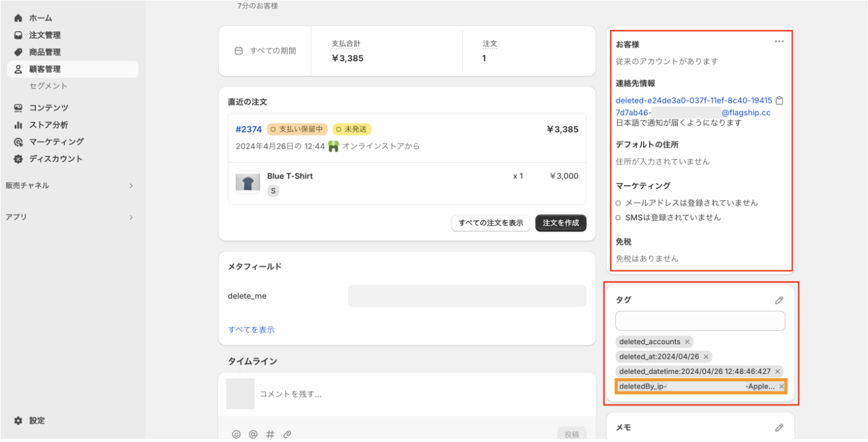
Task: Copy the email with clipboard icon
Action: [780, 100]
